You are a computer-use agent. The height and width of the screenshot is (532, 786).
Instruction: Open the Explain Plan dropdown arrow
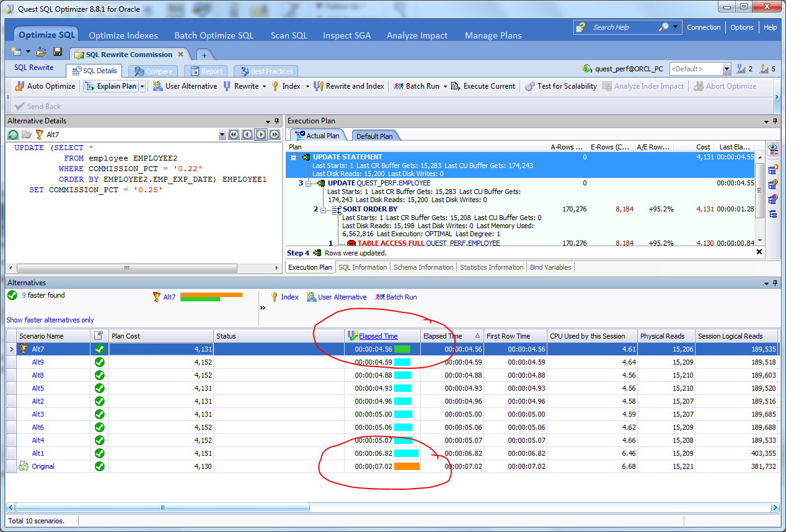point(142,86)
